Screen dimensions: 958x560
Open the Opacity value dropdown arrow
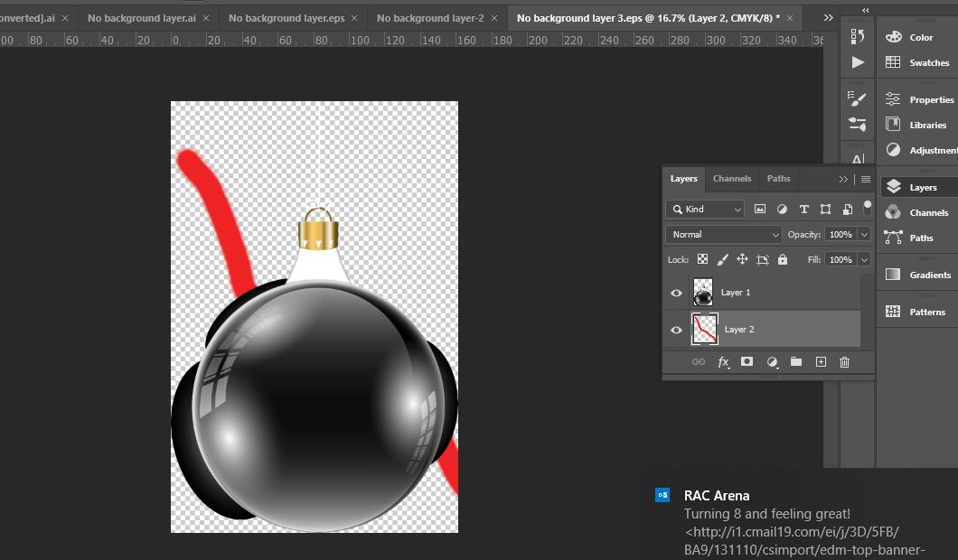click(864, 234)
